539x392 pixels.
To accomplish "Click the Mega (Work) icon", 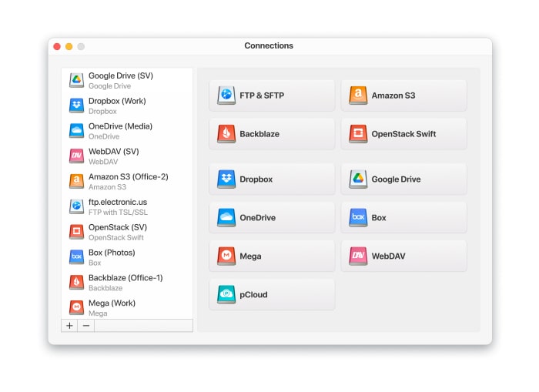I will 76,307.
